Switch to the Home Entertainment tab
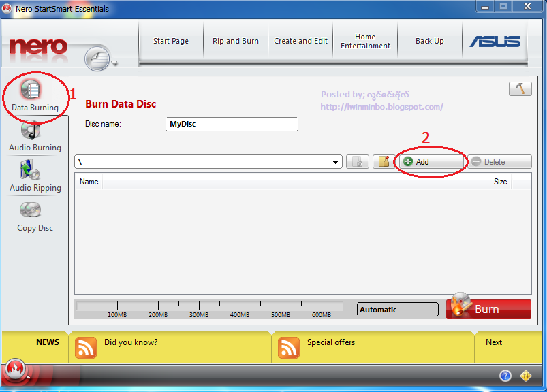Viewport: 547px width, 392px height. coord(365,41)
